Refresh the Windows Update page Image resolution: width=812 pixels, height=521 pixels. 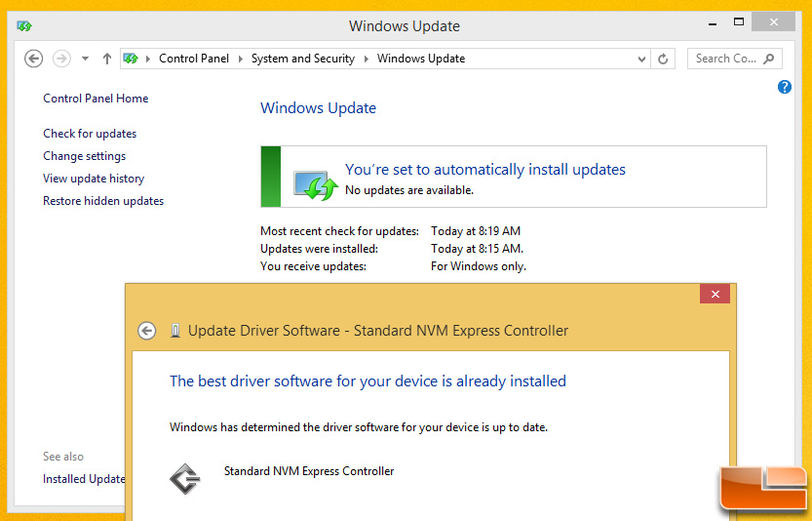[663, 59]
